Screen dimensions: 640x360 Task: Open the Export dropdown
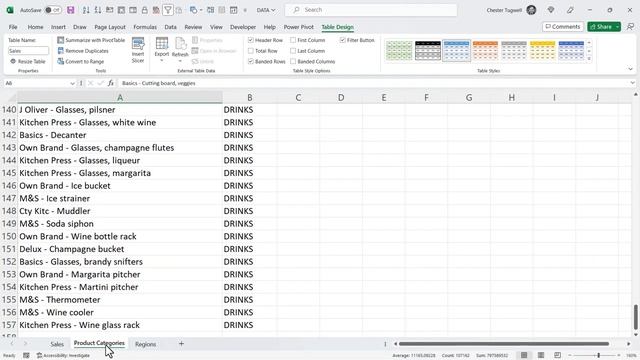point(162,60)
